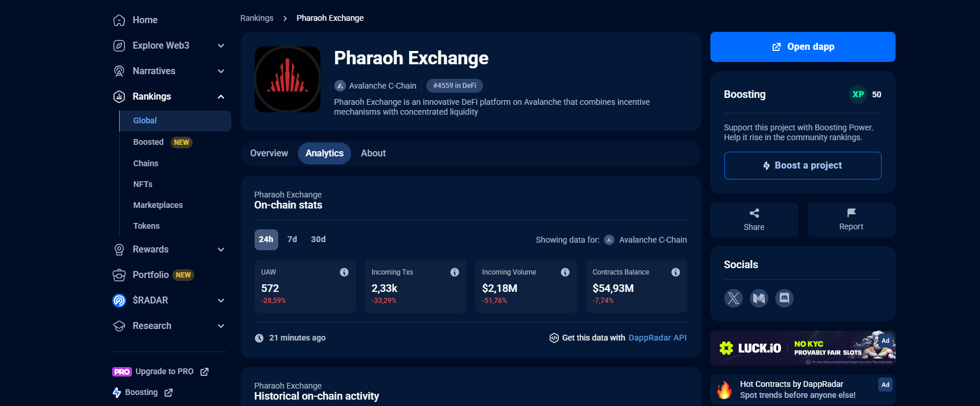The image size is (980, 406).
Task: Click the Boosting lightning icon in sidebar
Action: click(117, 393)
